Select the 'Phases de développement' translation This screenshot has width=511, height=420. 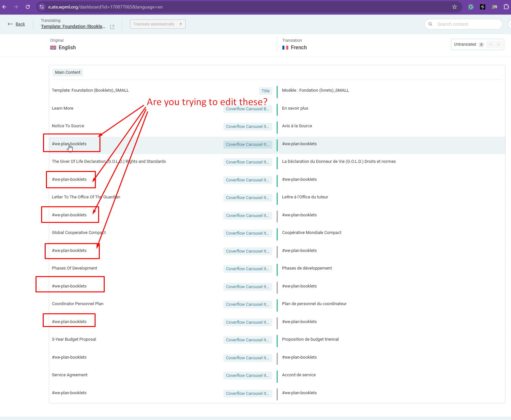tap(307, 268)
